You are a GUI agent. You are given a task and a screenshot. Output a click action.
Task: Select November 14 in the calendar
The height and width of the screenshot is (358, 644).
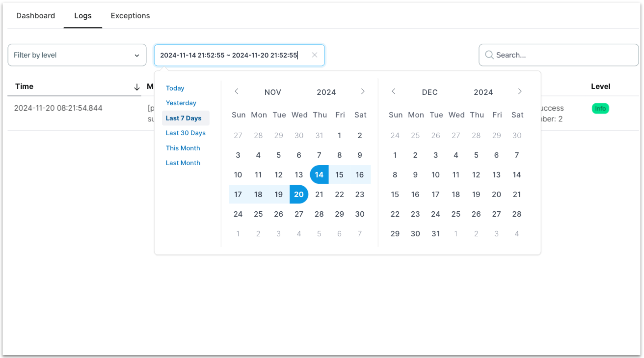pos(319,175)
